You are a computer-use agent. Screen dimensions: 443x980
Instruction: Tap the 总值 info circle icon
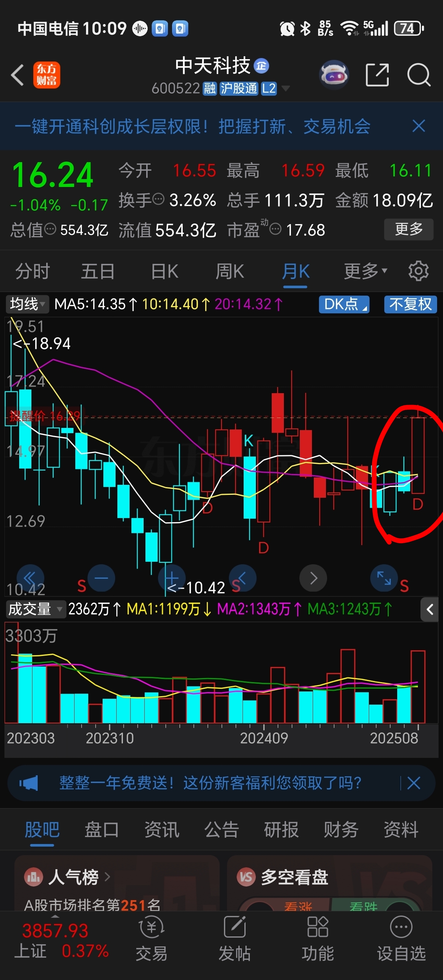[50, 229]
